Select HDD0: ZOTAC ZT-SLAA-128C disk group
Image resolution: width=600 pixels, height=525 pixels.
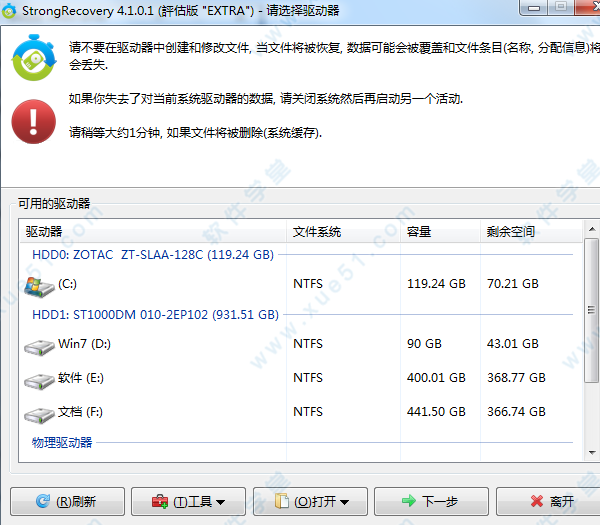tap(153, 255)
